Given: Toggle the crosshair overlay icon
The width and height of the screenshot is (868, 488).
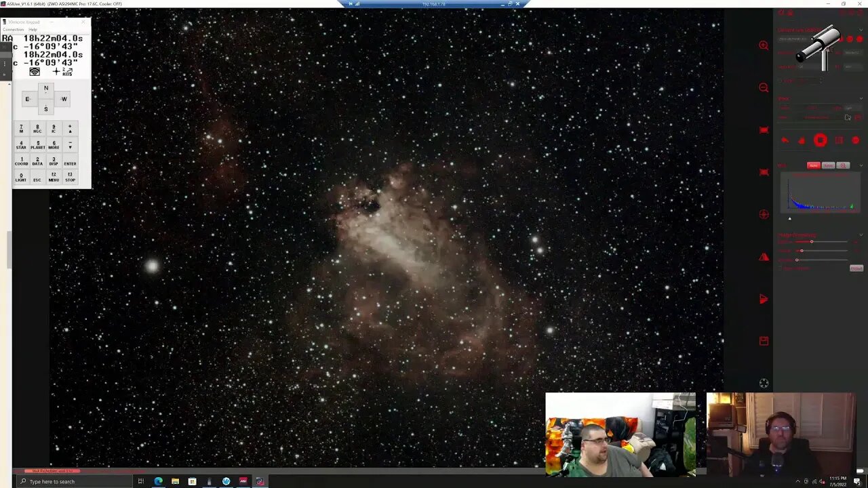Looking at the screenshot, I should tap(764, 215).
